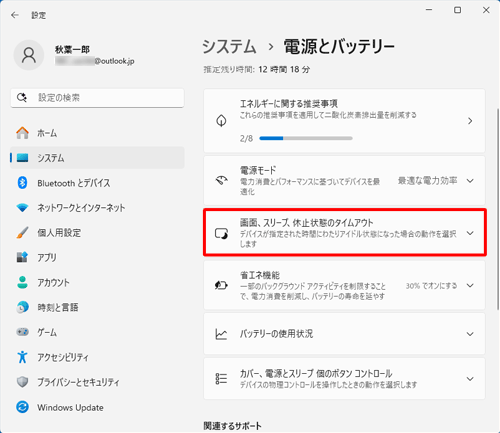The image size is (500, 433).
Task: Open the エネルギーに関する推奨事項 page arrow
Action: click(470, 121)
